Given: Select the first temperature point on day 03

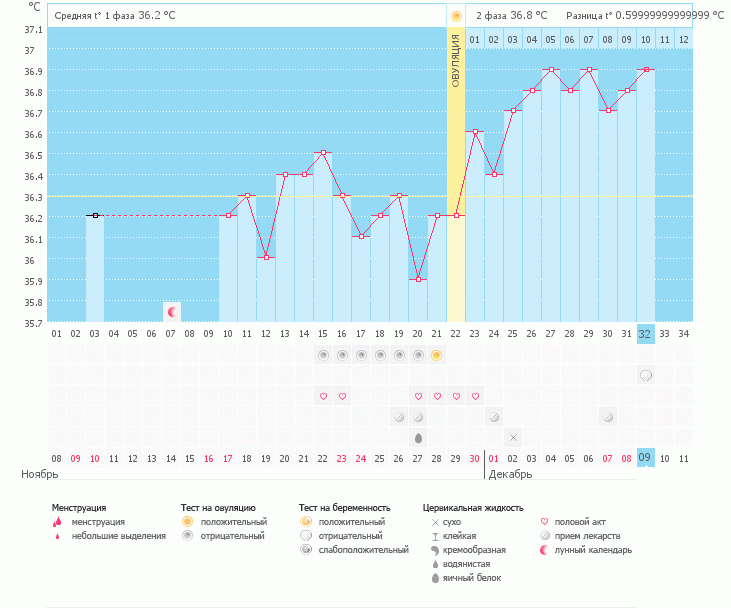Looking at the screenshot, I should (x=95, y=215).
